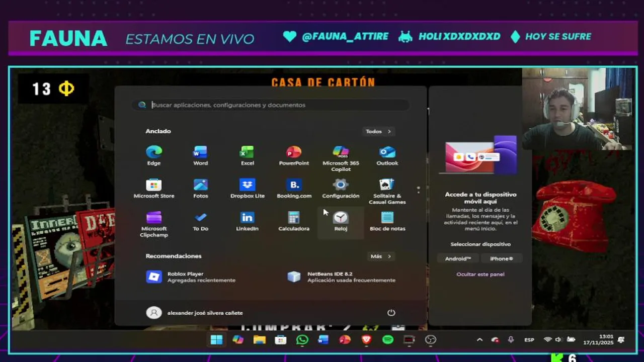Click the battery tray icon
This screenshot has width=644, height=362.
point(571,340)
